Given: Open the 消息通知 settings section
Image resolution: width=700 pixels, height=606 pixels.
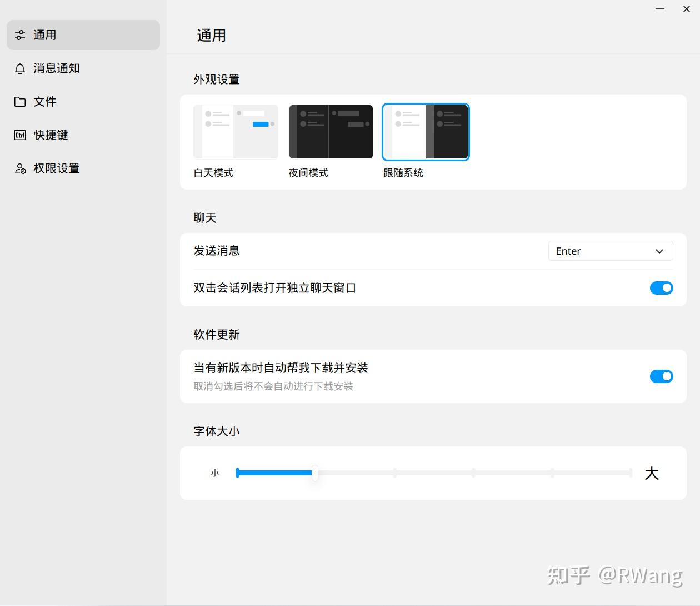Looking at the screenshot, I should pyautogui.click(x=56, y=68).
